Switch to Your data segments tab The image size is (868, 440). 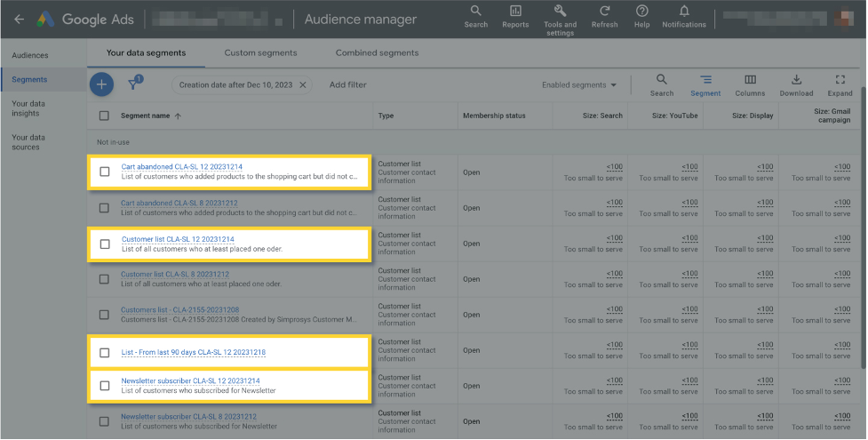[x=146, y=53]
